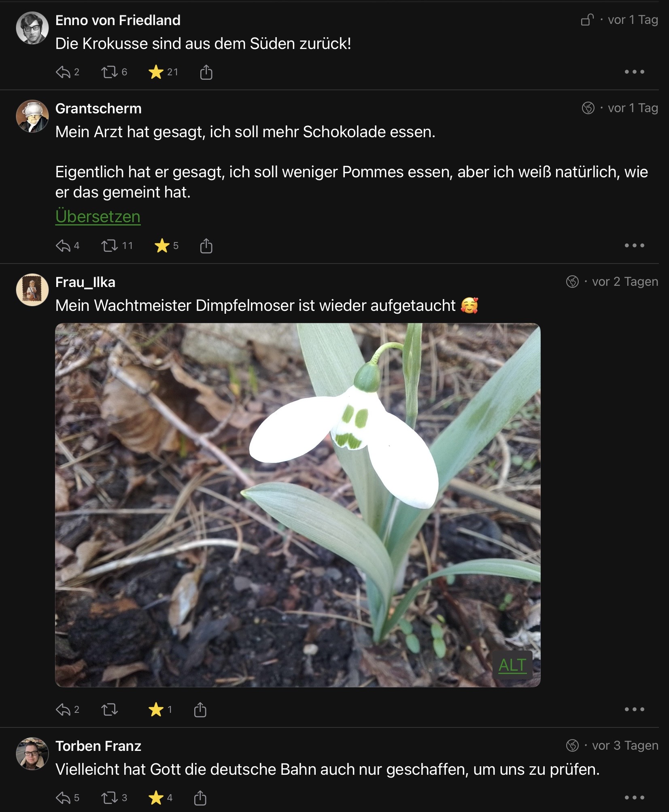
Task: Open more options for Enno von Friedland's post
Action: click(x=634, y=72)
